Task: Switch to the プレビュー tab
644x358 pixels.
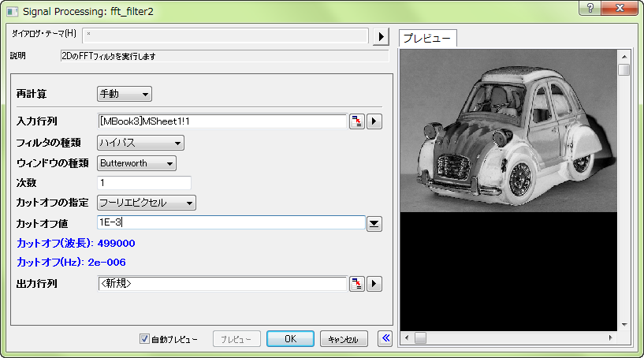Action: [x=427, y=38]
